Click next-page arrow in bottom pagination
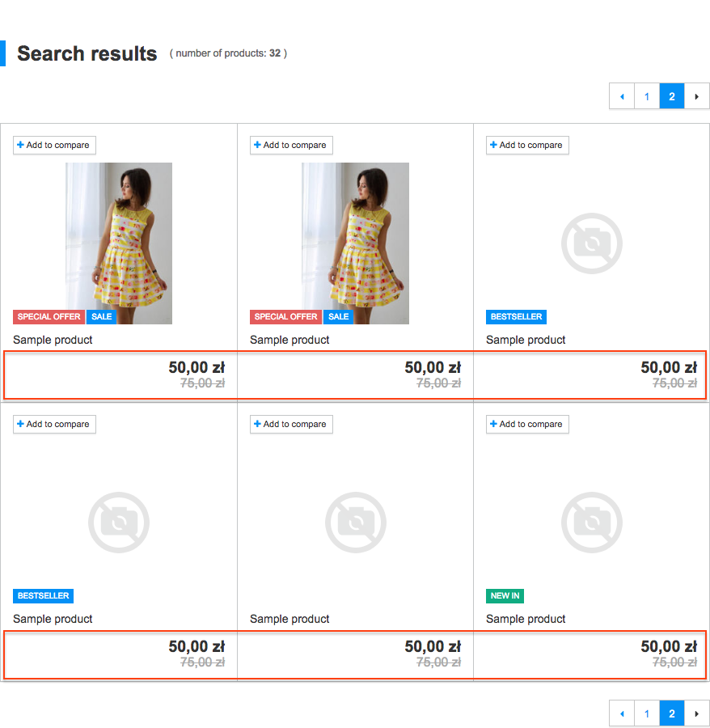 pos(696,713)
